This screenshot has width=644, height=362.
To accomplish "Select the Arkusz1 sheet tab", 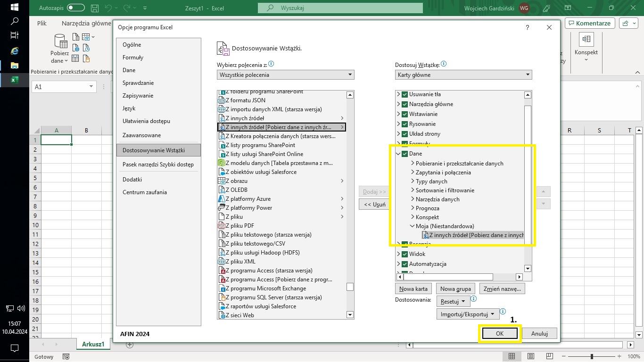I will click(x=93, y=345).
